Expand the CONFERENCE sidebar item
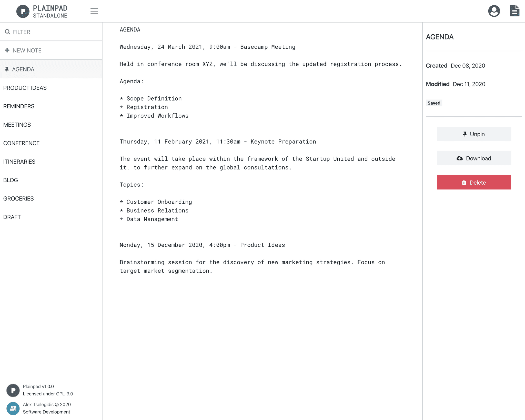Viewport: 525px width, 420px height. 22,143
